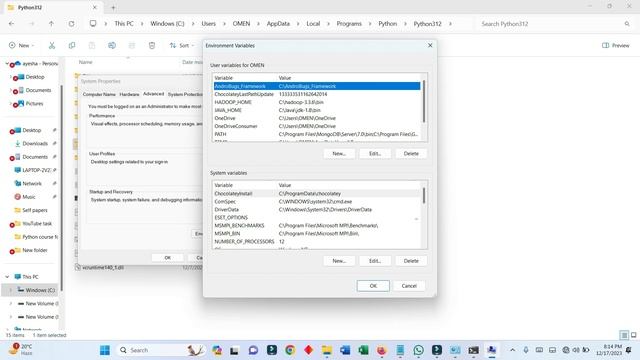Screen dimensions: 640x360
Task: Open the Sort dropdown in Explorer toolbar
Action: click(x=182, y=45)
